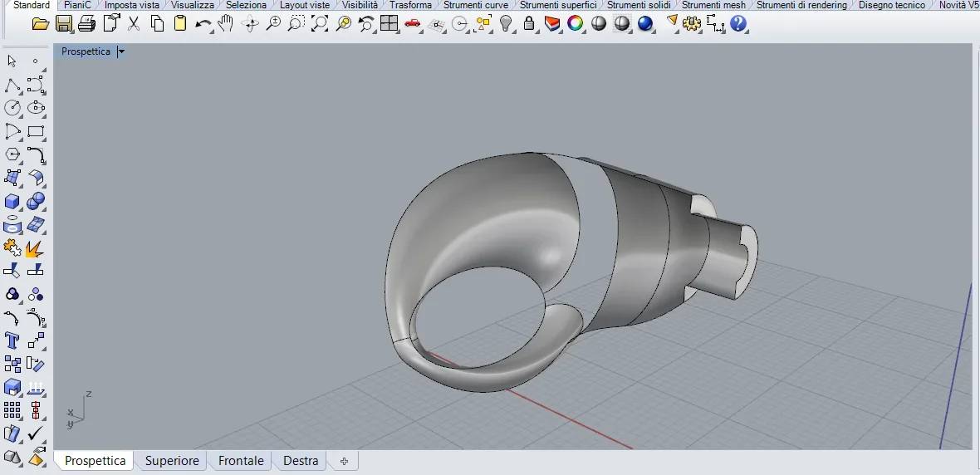Save the model with the floppy disk icon

64,24
